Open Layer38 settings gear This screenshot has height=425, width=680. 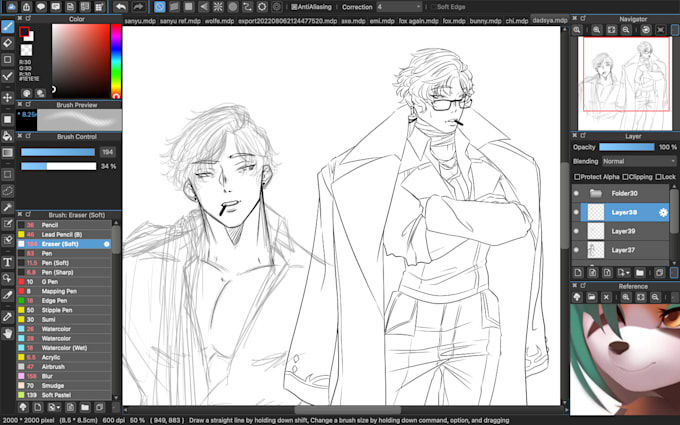(x=662, y=212)
